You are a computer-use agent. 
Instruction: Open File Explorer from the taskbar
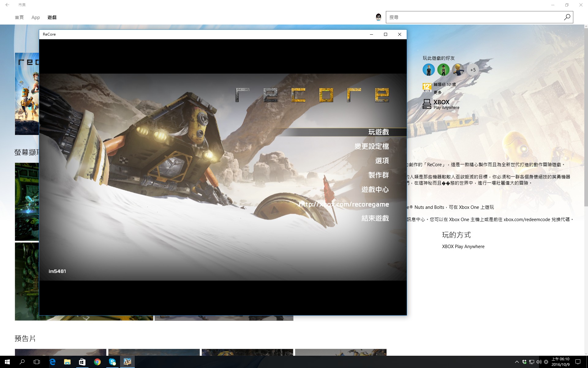click(x=67, y=362)
